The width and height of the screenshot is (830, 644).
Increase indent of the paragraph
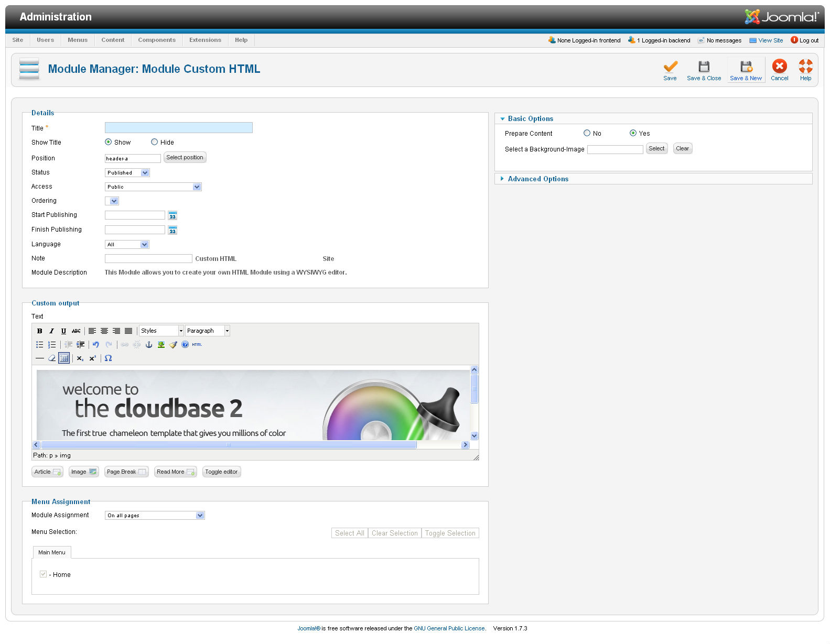pos(80,345)
